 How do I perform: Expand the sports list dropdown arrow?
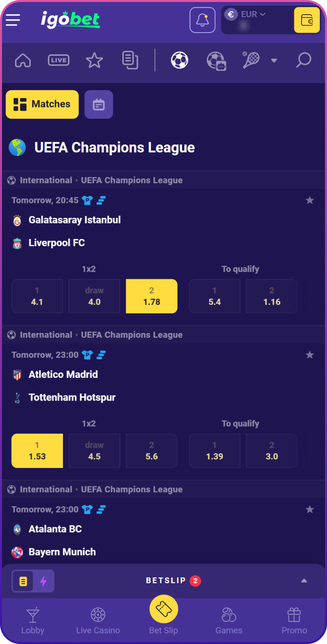274,61
